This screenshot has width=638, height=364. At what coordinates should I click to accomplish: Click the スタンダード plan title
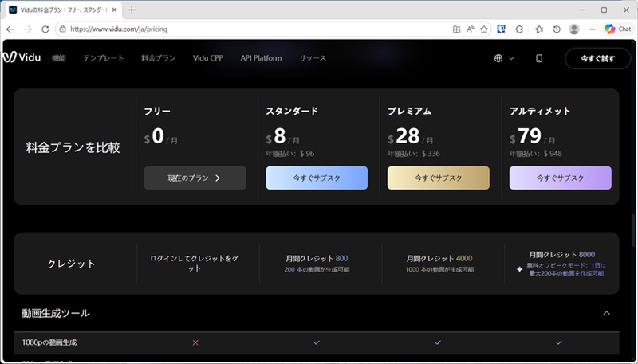(x=292, y=111)
